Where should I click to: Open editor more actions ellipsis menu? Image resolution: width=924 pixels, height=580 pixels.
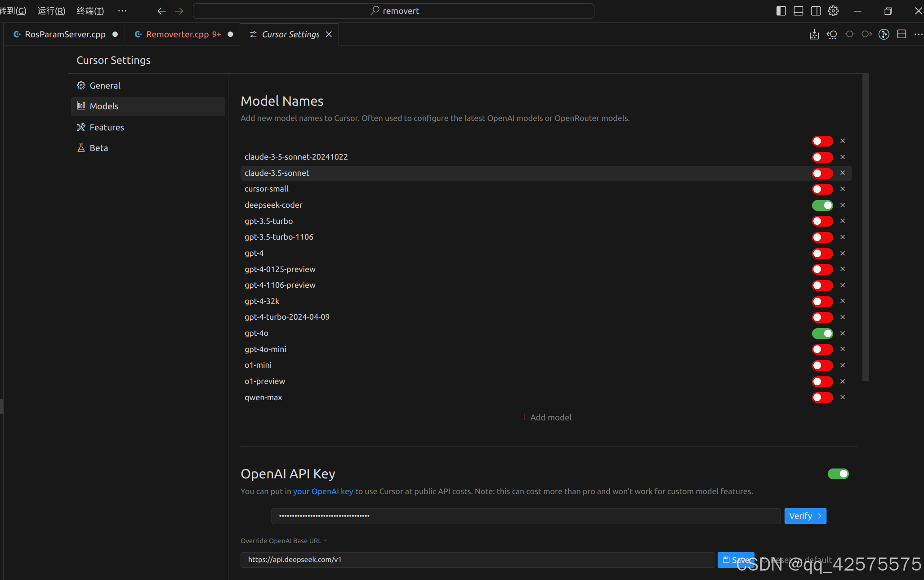[x=918, y=34]
